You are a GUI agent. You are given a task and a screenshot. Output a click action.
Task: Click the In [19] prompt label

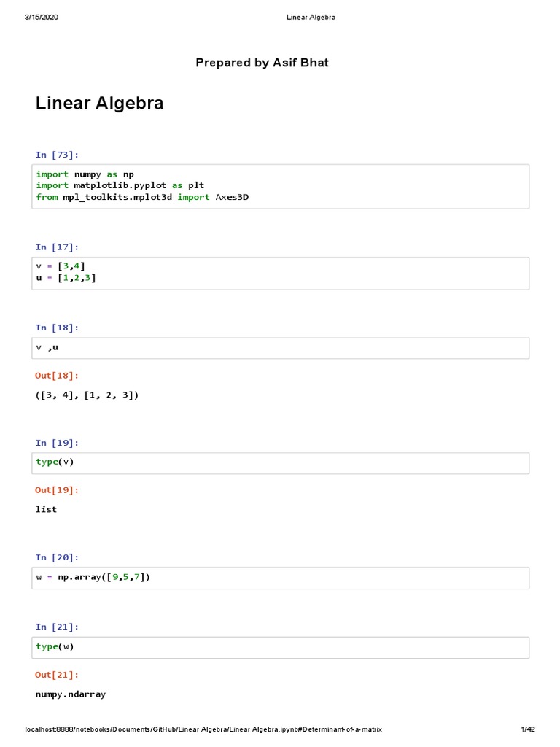click(58, 443)
